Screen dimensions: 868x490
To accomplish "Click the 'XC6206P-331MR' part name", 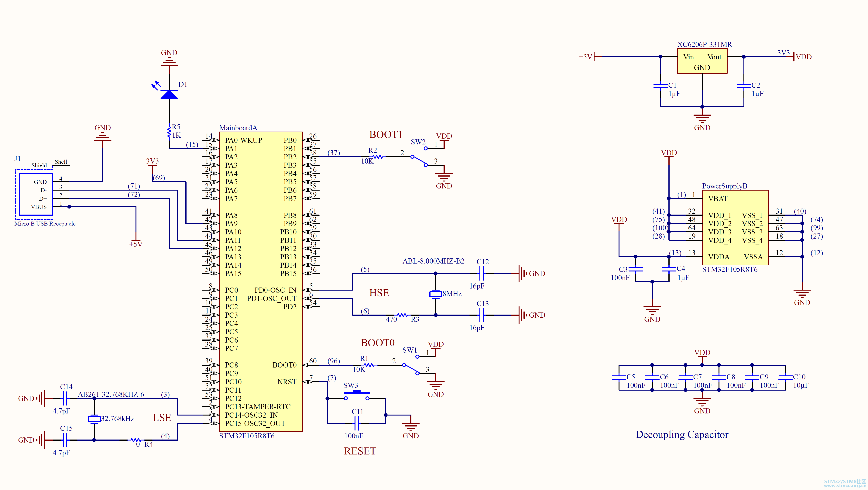I will coord(705,44).
